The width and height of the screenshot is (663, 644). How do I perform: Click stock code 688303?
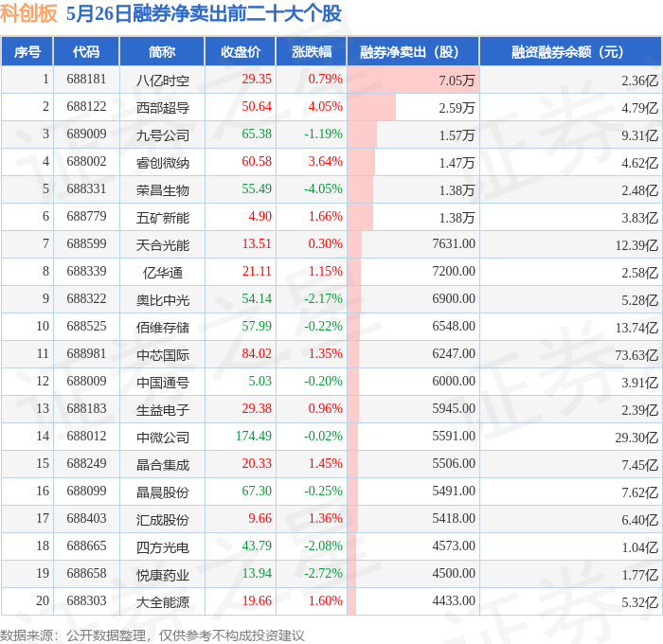point(86,601)
